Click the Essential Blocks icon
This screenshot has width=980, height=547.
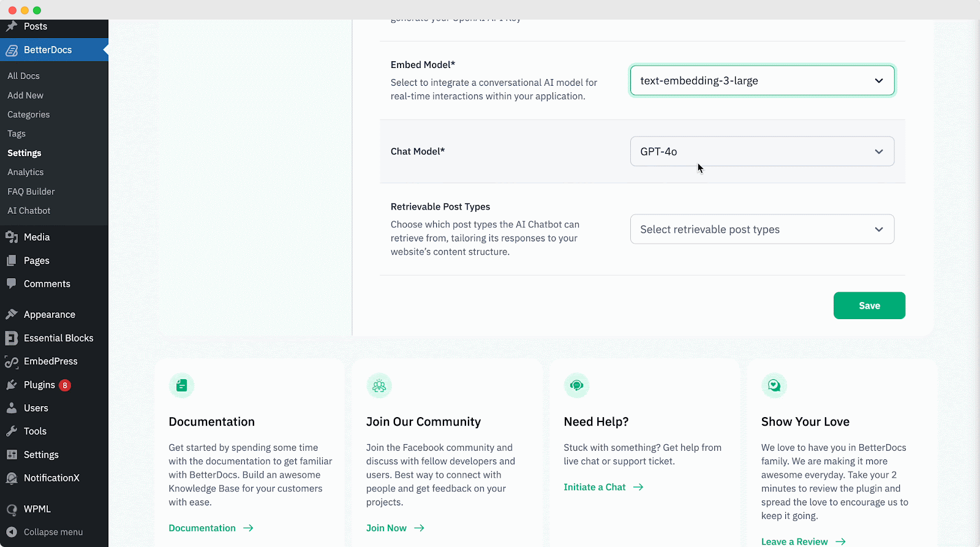click(x=12, y=338)
